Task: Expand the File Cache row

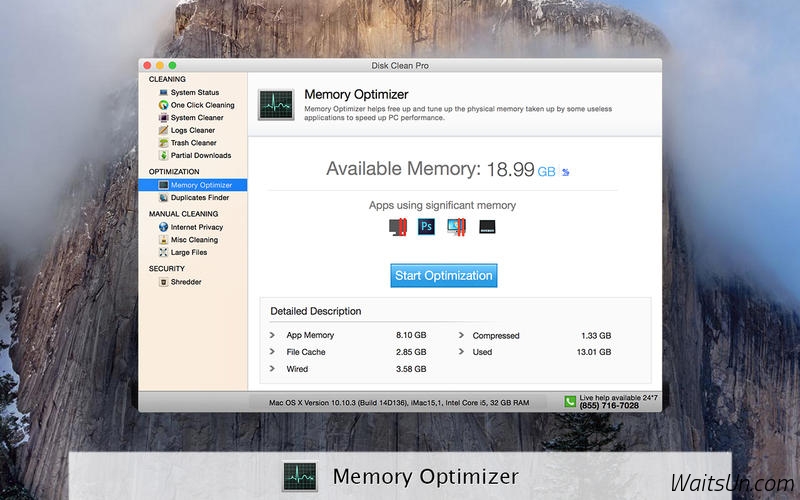Action: pyautogui.click(x=272, y=352)
